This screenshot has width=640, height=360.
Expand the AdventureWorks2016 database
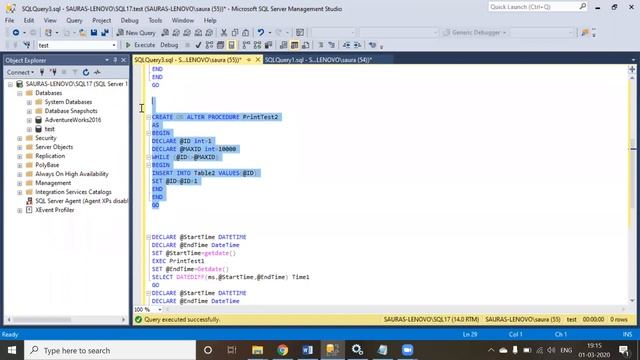tap(29, 120)
